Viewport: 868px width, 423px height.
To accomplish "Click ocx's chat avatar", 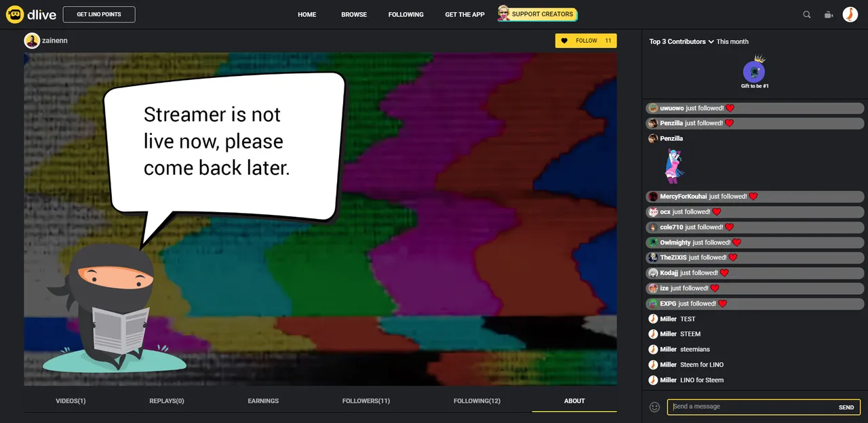I will tap(653, 212).
